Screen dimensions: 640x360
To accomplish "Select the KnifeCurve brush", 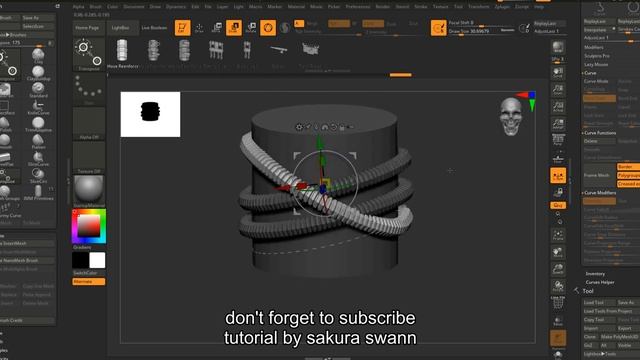I will pos(38,107).
